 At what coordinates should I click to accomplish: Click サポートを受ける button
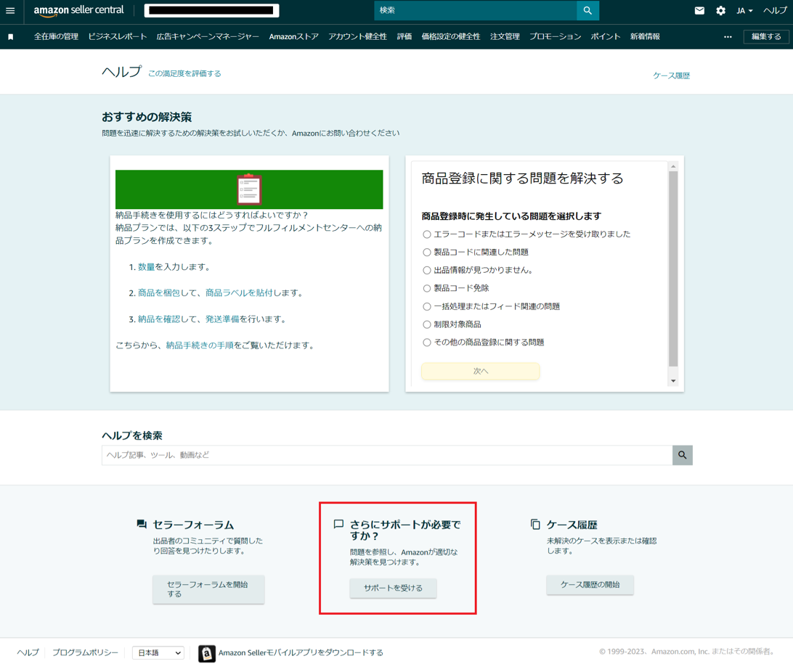[x=393, y=588]
